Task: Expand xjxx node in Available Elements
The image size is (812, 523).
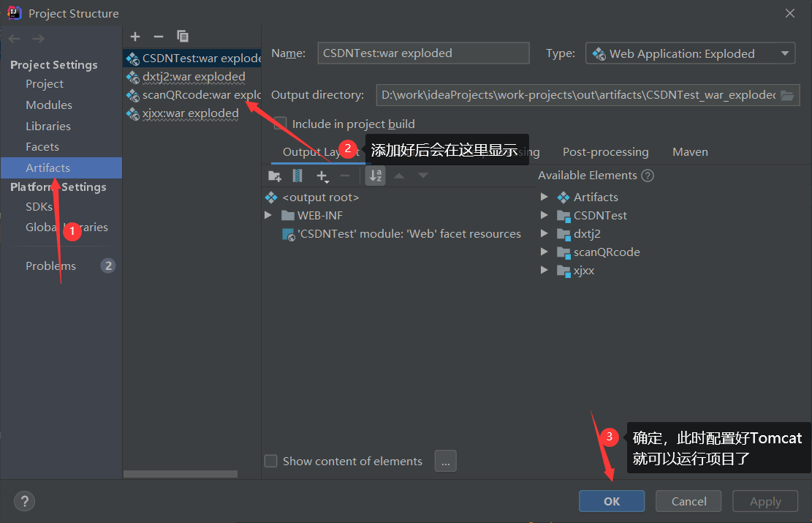Action: coord(545,270)
